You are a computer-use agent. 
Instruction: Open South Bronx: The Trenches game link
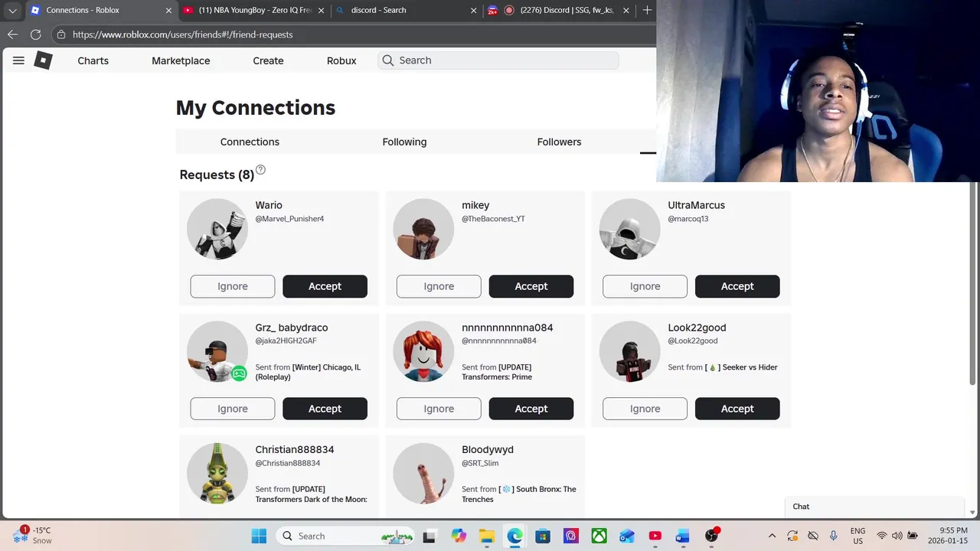[519, 494]
